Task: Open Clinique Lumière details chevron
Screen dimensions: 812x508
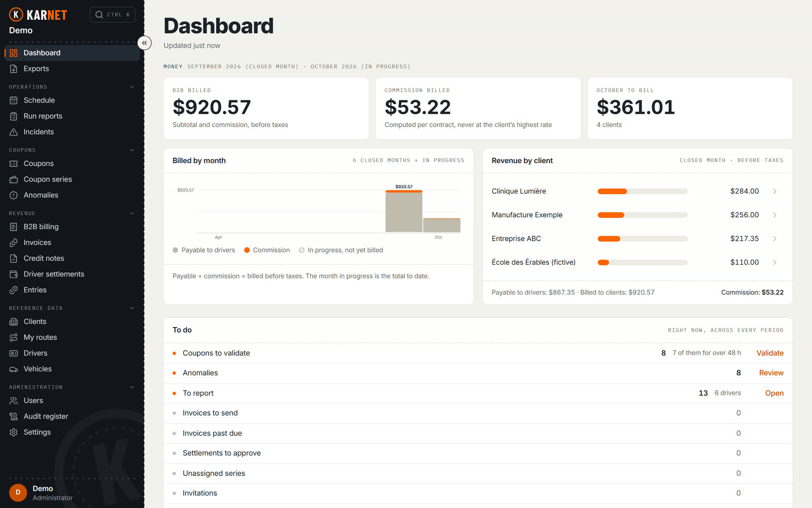Action: pos(775,191)
